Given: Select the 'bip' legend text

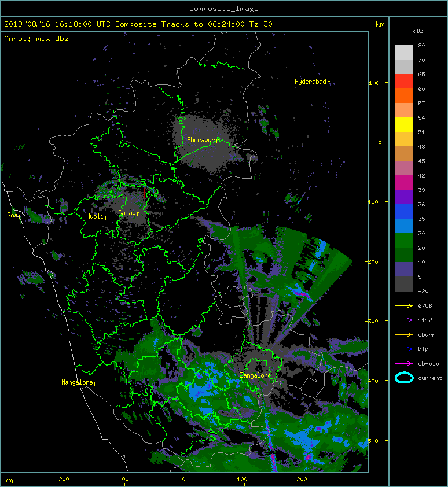Looking at the screenshot, I should (x=423, y=349).
